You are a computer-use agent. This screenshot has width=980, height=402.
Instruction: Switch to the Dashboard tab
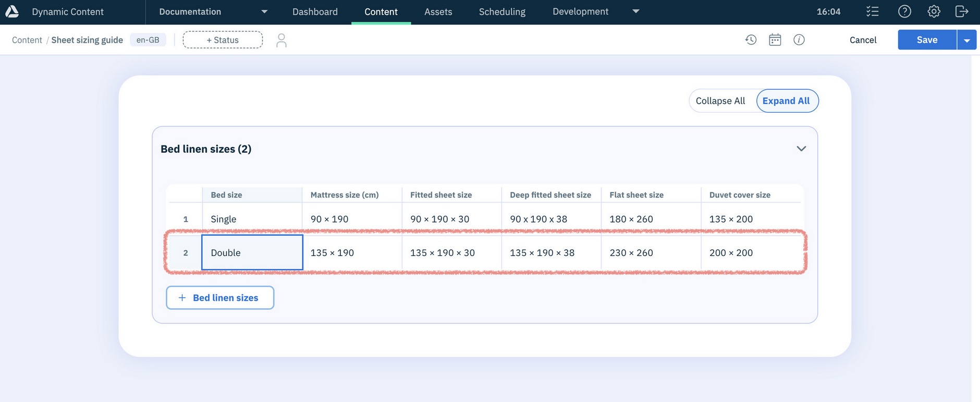click(x=315, y=11)
